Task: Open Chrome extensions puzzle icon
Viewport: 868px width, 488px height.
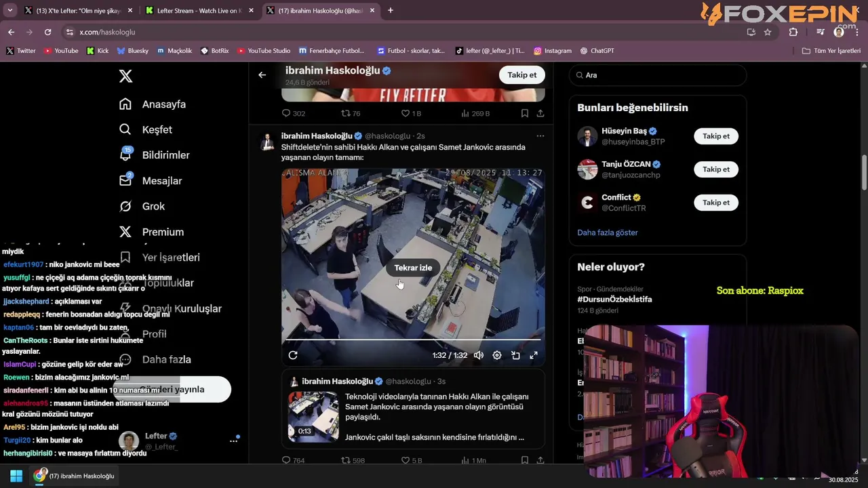Action: pos(793,32)
